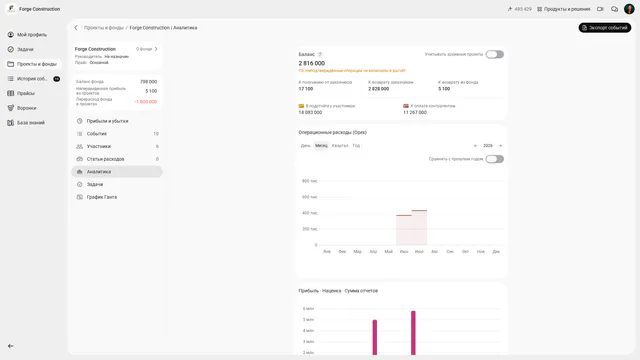Open the user avatar profile menu
640x360 pixels.
(629, 9)
